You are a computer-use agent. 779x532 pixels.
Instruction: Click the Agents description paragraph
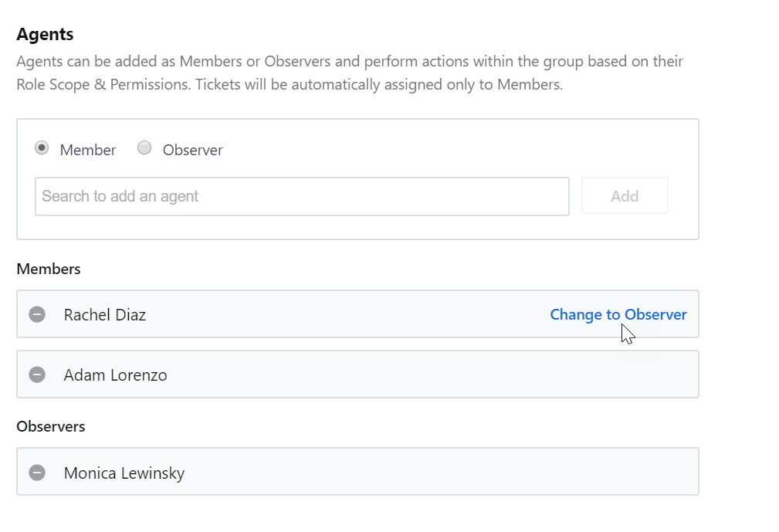350,73
